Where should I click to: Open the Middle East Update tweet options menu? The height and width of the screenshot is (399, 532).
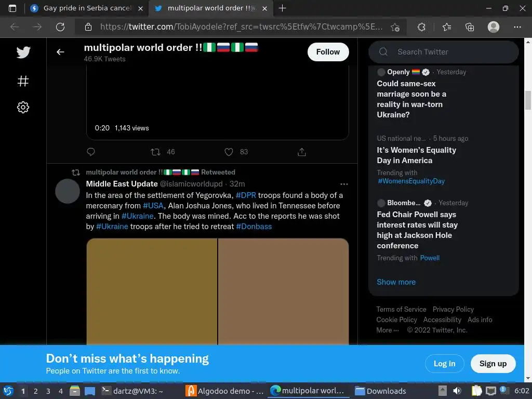tap(344, 184)
